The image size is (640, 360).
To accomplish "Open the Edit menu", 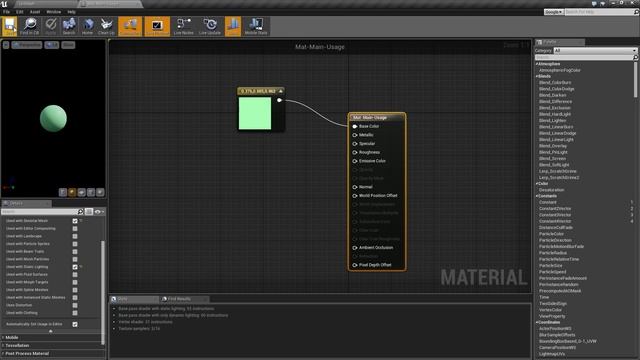I will click(20, 12).
